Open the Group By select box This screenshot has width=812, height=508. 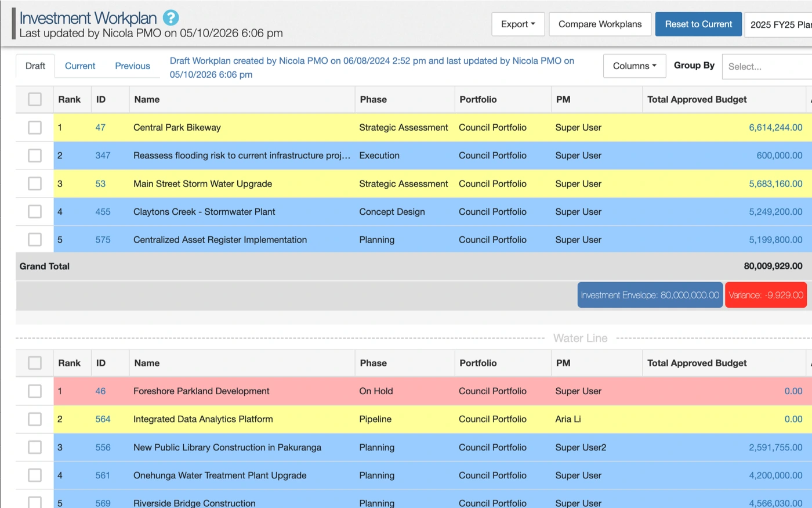click(x=767, y=66)
